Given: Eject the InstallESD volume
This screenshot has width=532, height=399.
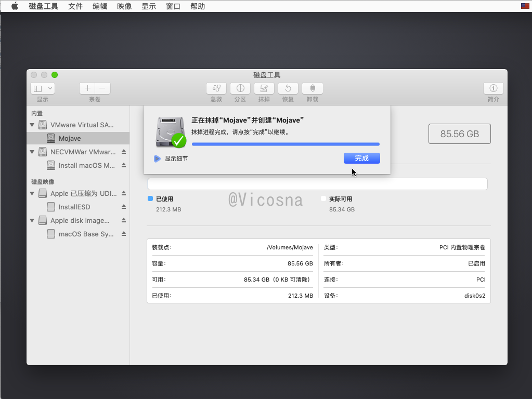Looking at the screenshot, I should click(x=124, y=207).
